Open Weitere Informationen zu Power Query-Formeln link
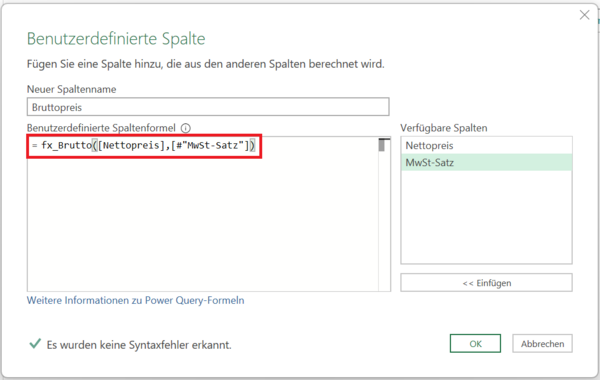 tap(135, 300)
